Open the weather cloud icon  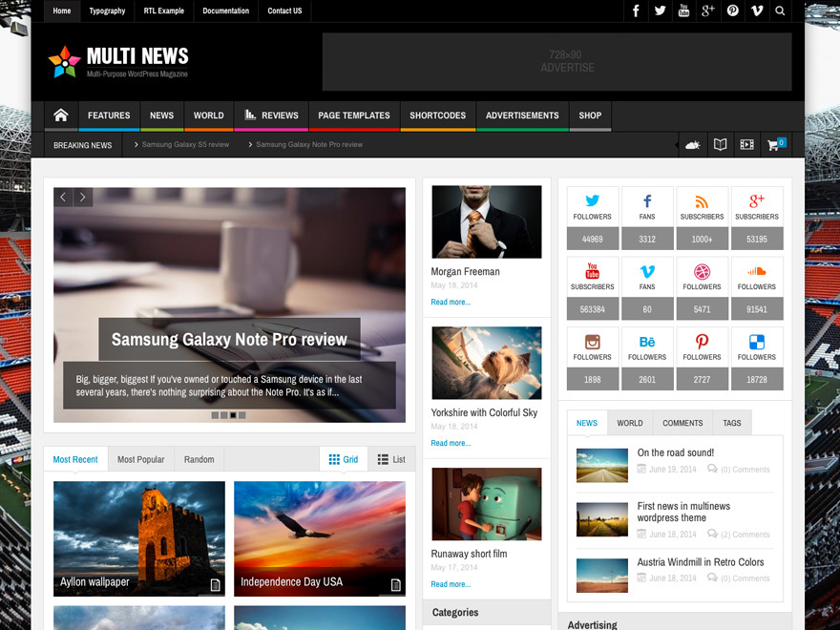click(x=693, y=145)
